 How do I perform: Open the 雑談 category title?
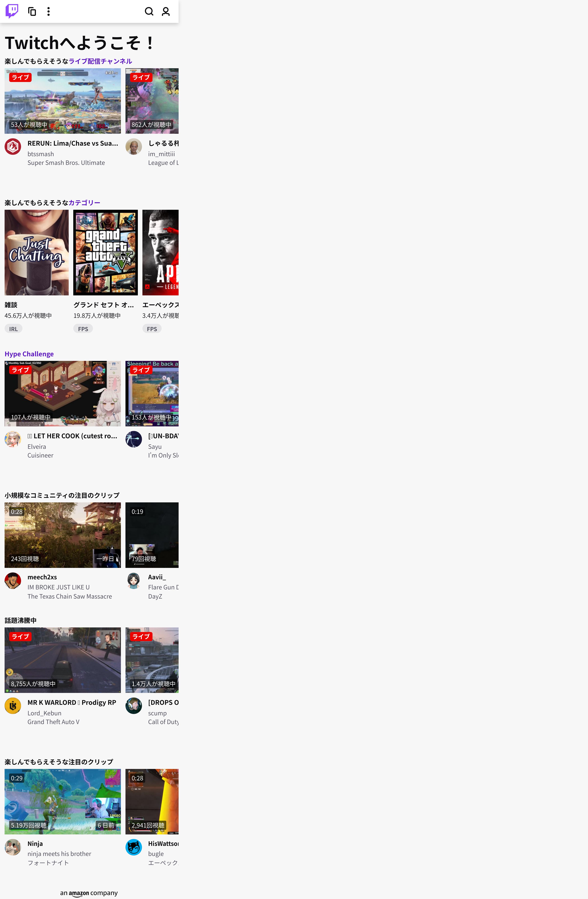pyautogui.click(x=11, y=305)
